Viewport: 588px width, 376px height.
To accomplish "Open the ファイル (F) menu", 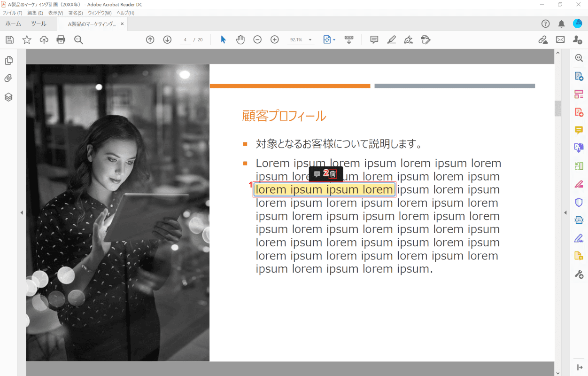I will coord(12,13).
